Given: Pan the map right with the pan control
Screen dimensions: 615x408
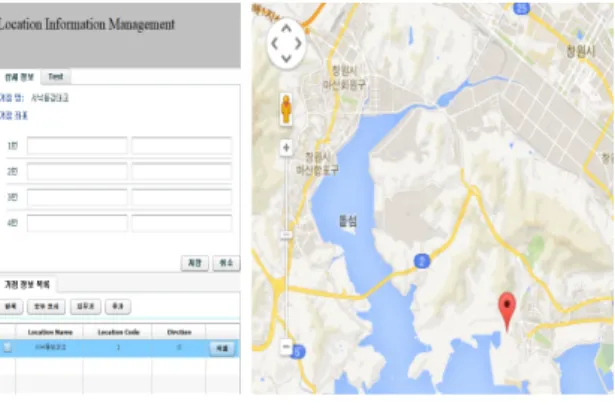Looking at the screenshot, I should tap(298, 44).
